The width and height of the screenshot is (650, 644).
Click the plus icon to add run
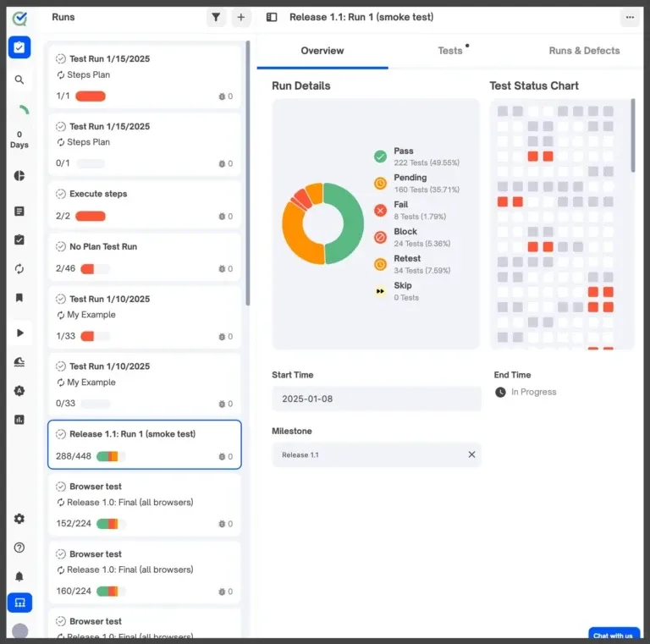(x=241, y=18)
